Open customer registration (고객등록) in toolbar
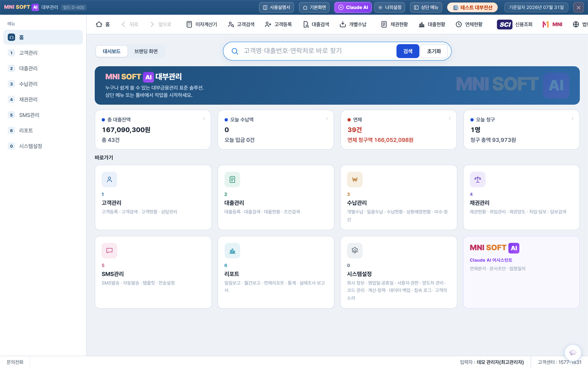The image size is (588, 368). click(278, 24)
